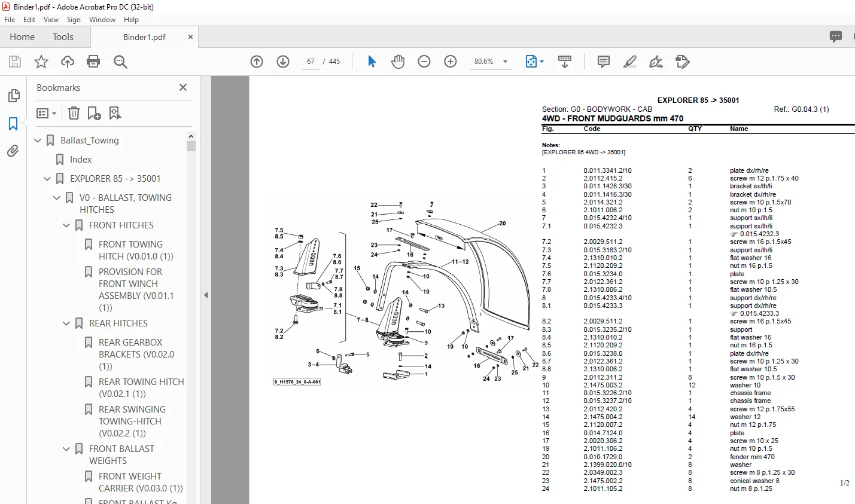Open the zoom level dropdown arrow

tap(505, 62)
